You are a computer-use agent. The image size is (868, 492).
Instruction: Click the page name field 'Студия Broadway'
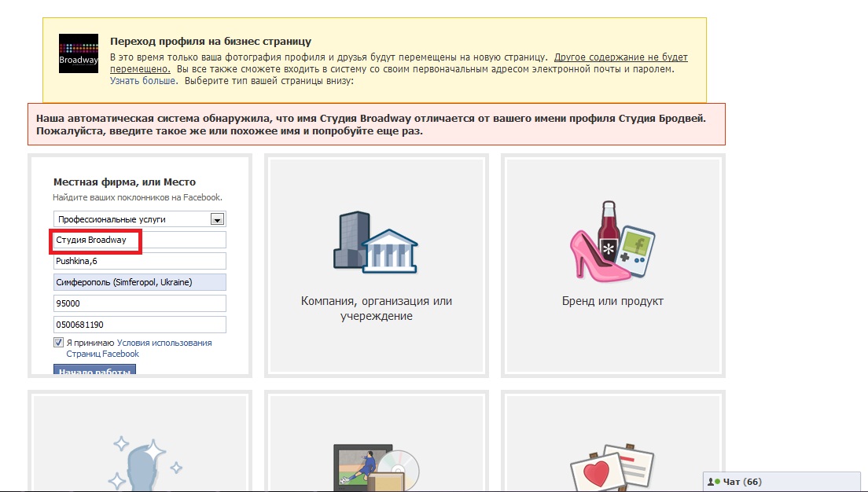click(x=140, y=240)
